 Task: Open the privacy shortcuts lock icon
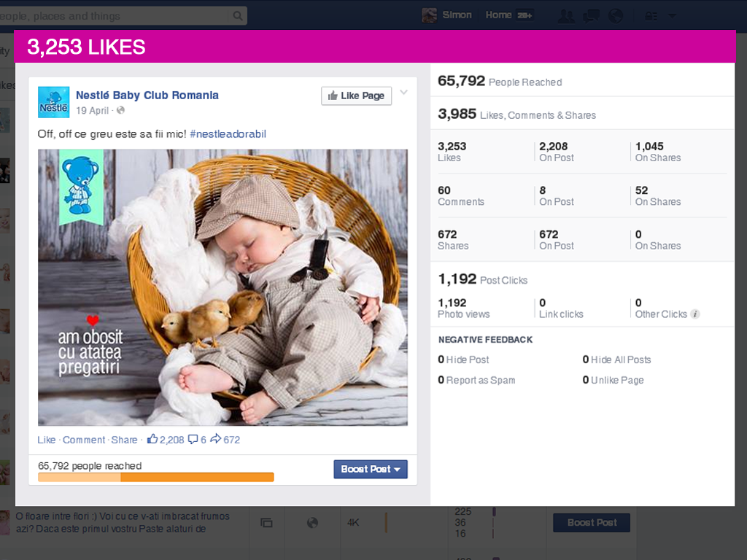pos(651,16)
